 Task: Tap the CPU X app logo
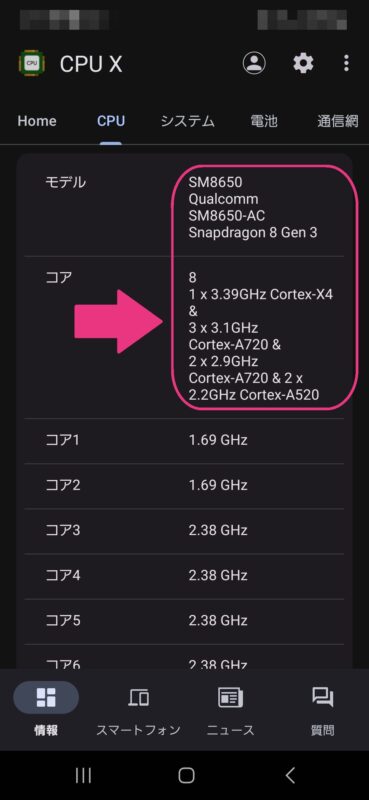tap(32, 63)
